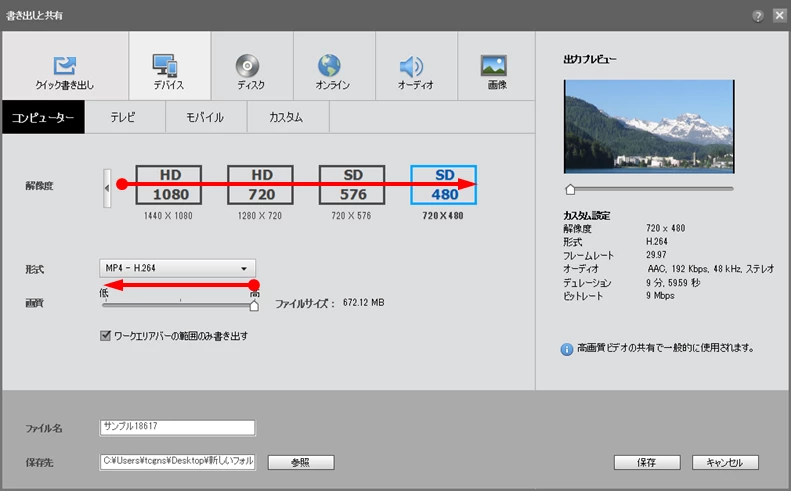The width and height of the screenshot is (791, 491).
Task: Click the 保存 save button
Action: coord(647,462)
